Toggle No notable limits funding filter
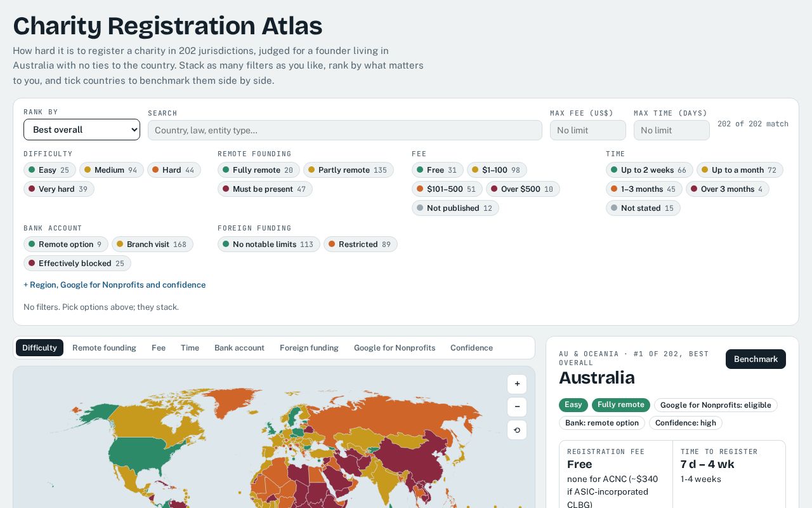 tap(269, 244)
